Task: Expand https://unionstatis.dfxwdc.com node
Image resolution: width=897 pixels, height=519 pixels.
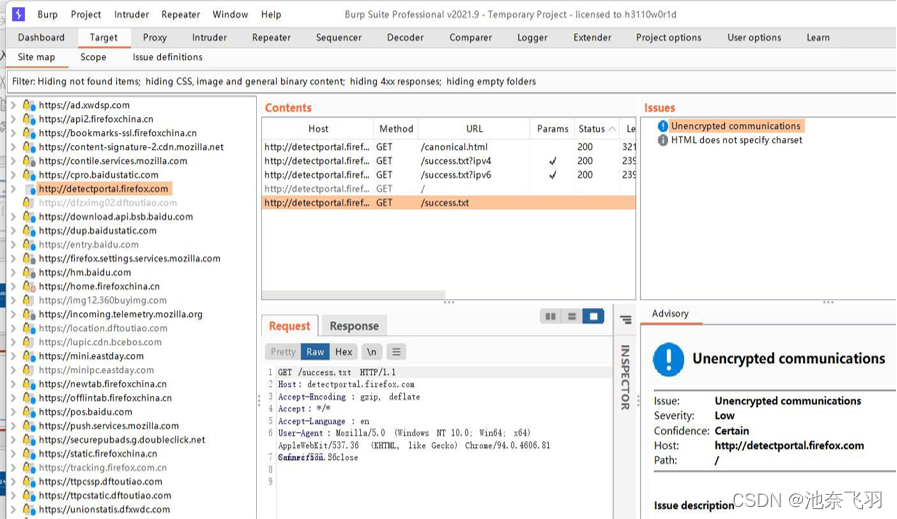Action: tap(14, 509)
